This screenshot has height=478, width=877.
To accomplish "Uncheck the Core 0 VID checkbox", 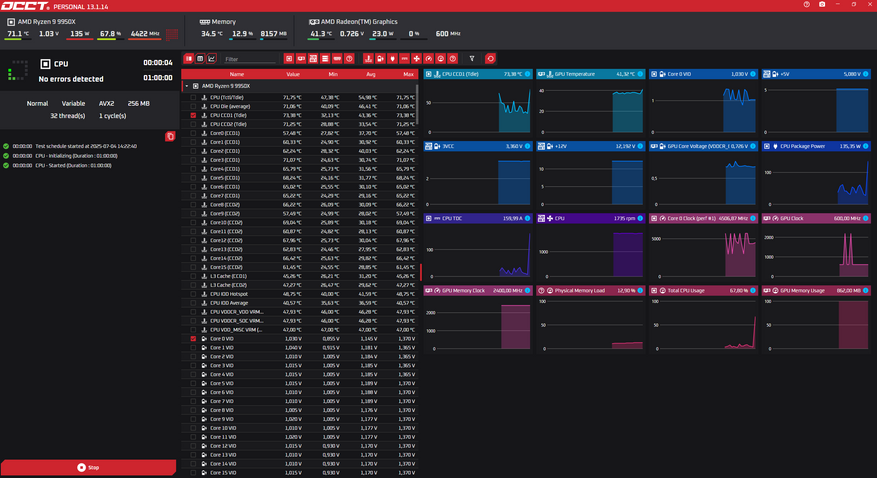I will click(193, 339).
